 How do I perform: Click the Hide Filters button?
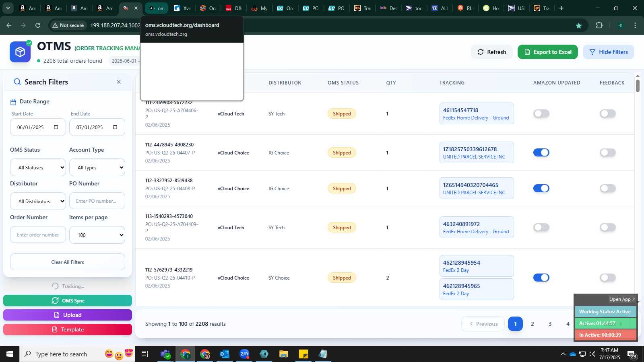[609, 52]
